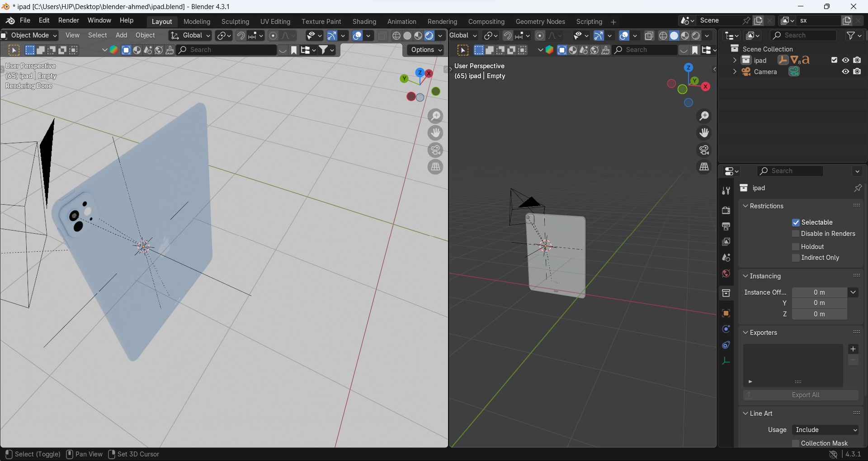Open the outliner filter dropdown
This screenshot has height=461, width=868.
[854, 36]
